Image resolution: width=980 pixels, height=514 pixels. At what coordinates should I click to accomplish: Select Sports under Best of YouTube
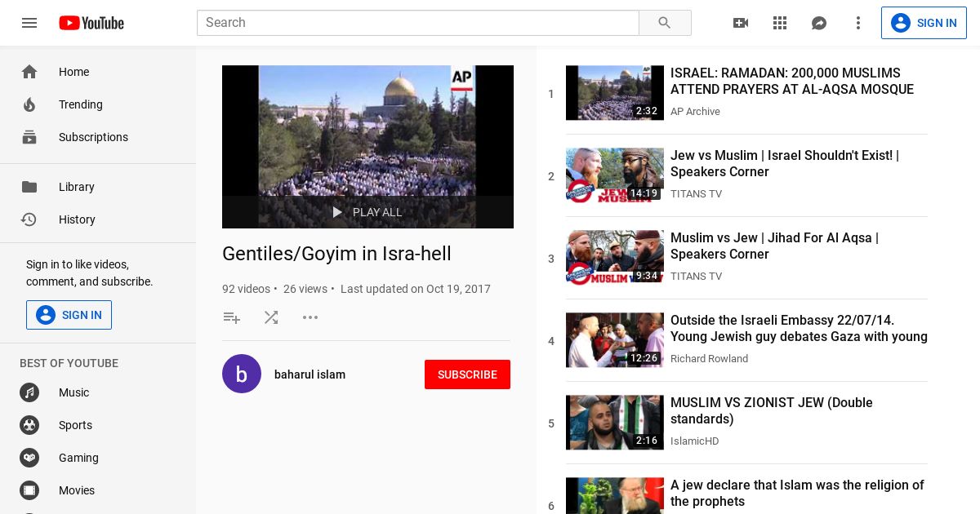[98, 425]
